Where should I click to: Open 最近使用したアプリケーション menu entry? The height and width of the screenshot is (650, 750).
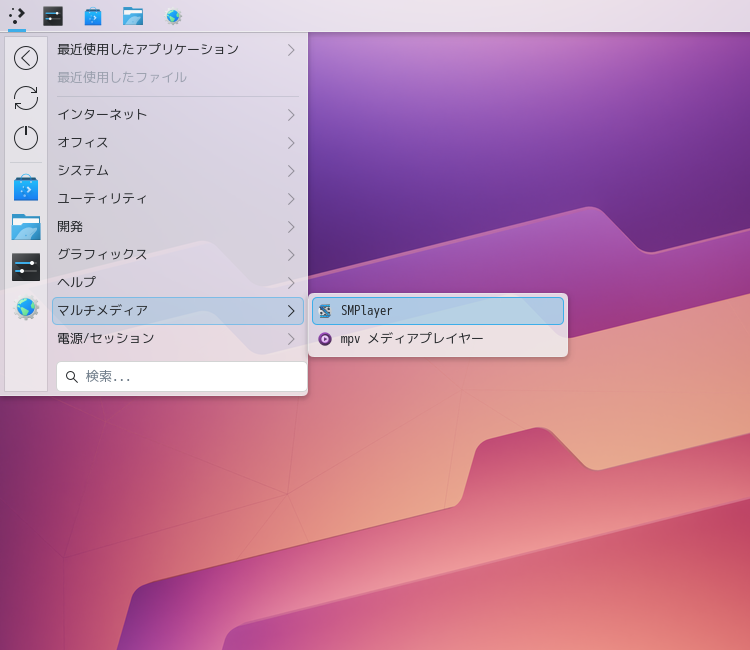tap(178, 50)
